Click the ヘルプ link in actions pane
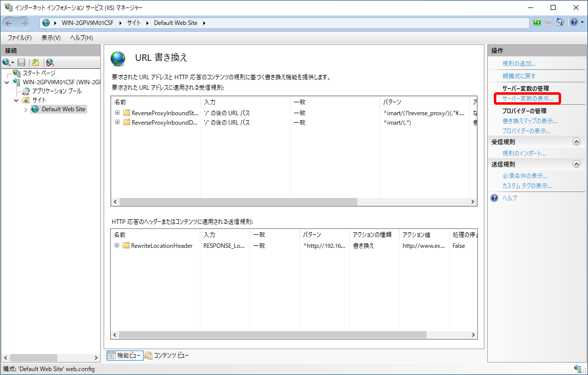The width and height of the screenshot is (588, 375). 509,198
